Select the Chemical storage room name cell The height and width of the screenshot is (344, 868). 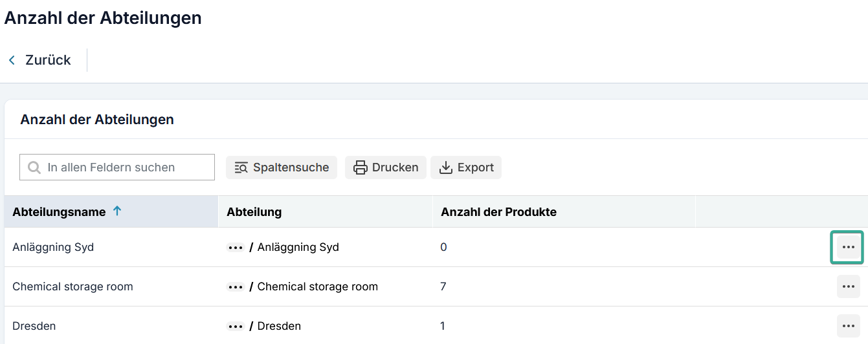72,286
